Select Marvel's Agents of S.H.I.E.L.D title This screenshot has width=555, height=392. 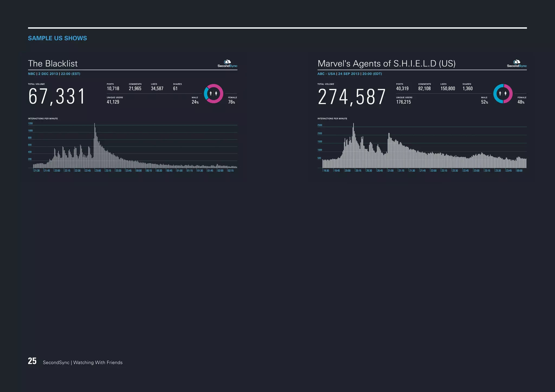[x=386, y=64]
